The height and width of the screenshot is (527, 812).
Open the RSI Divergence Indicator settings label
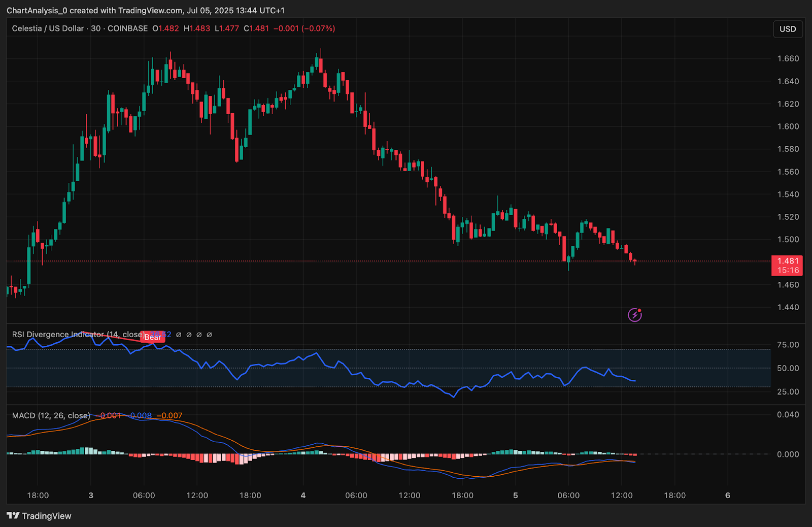76,335
